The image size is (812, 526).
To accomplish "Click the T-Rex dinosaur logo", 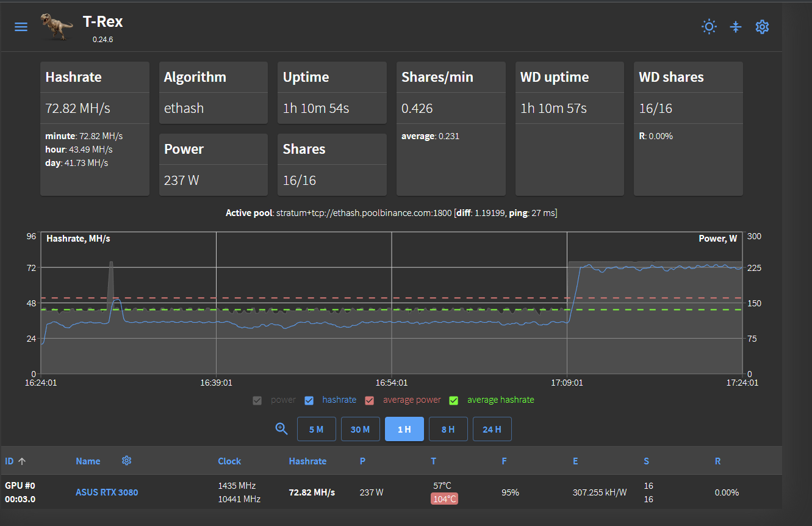I will click(57, 26).
